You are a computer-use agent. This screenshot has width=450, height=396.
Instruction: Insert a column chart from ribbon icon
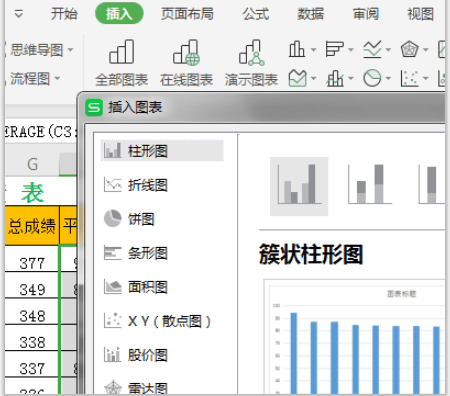(x=296, y=49)
